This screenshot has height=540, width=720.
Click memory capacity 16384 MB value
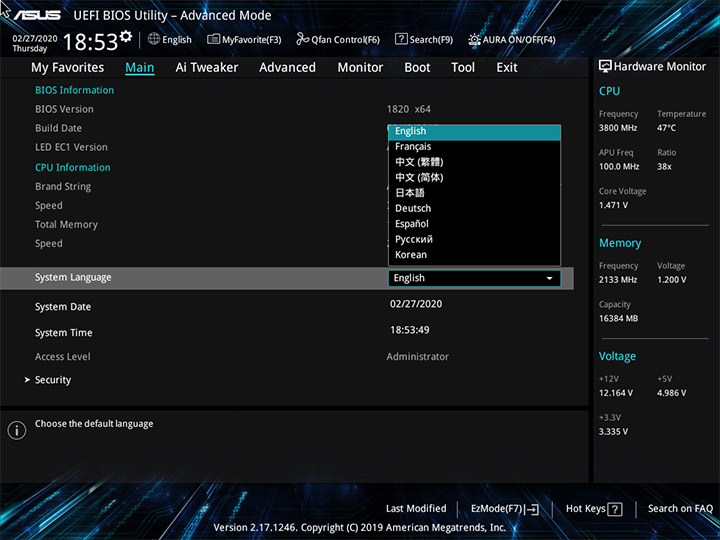[x=618, y=319]
